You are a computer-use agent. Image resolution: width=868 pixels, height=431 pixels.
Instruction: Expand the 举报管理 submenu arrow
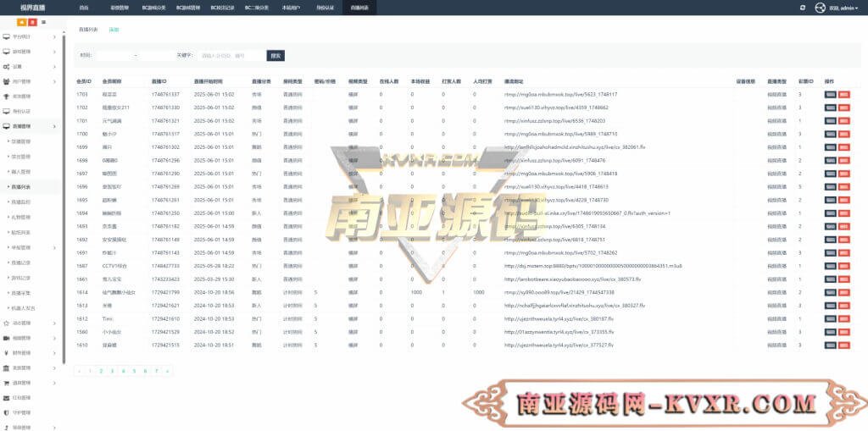click(x=54, y=248)
